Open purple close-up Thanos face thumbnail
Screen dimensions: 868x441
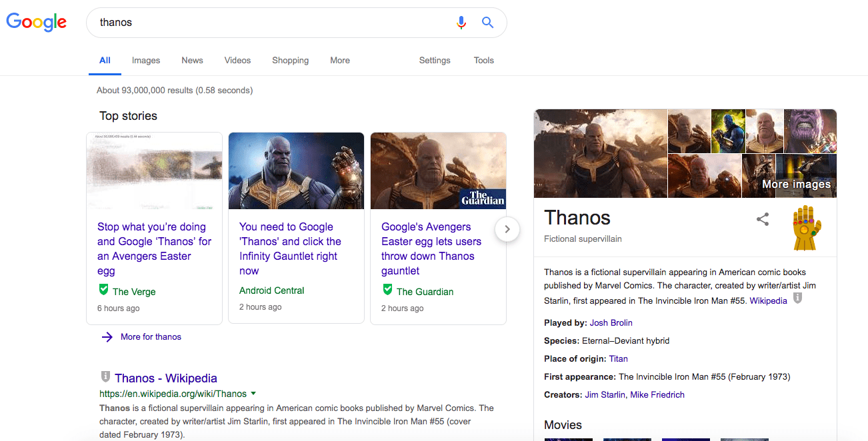810,131
